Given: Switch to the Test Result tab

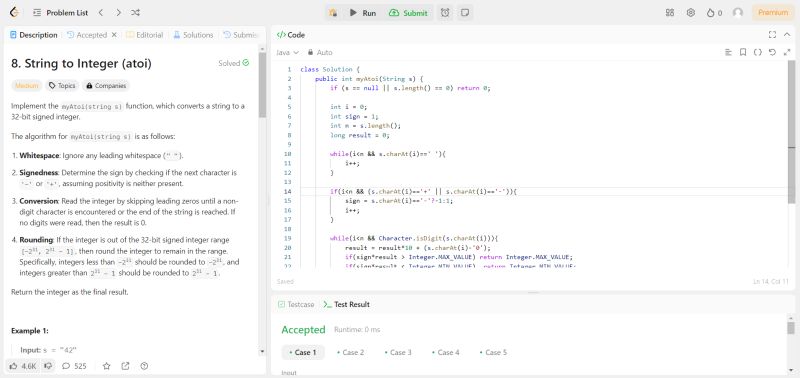Looking at the screenshot, I should (x=347, y=304).
